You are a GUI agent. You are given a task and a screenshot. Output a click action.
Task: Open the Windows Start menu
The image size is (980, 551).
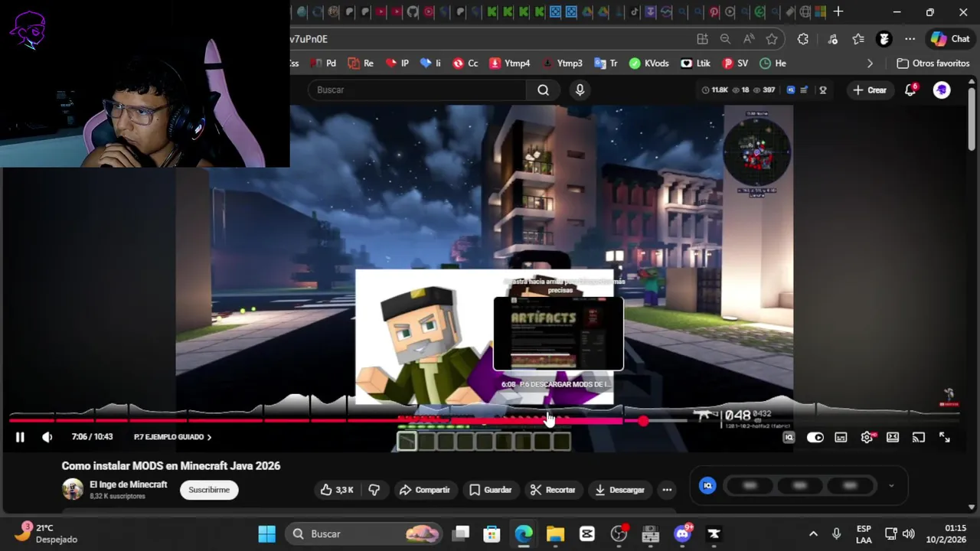266,533
